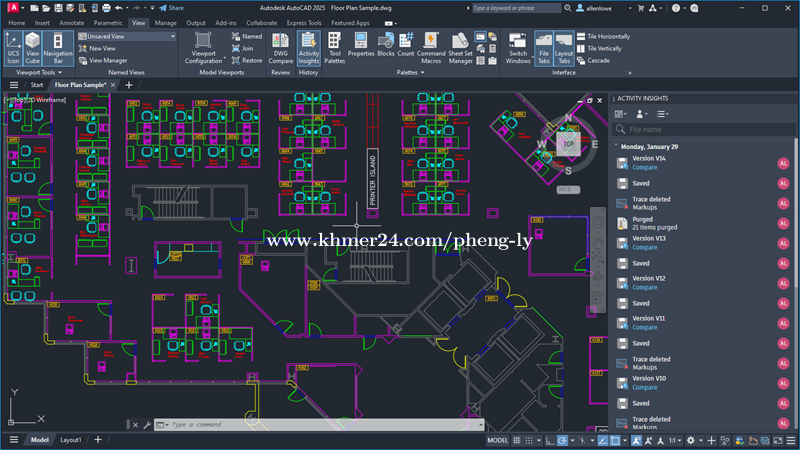Close the command line with its X icon
Viewport: 800px width, 450px height.
point(135,424)
